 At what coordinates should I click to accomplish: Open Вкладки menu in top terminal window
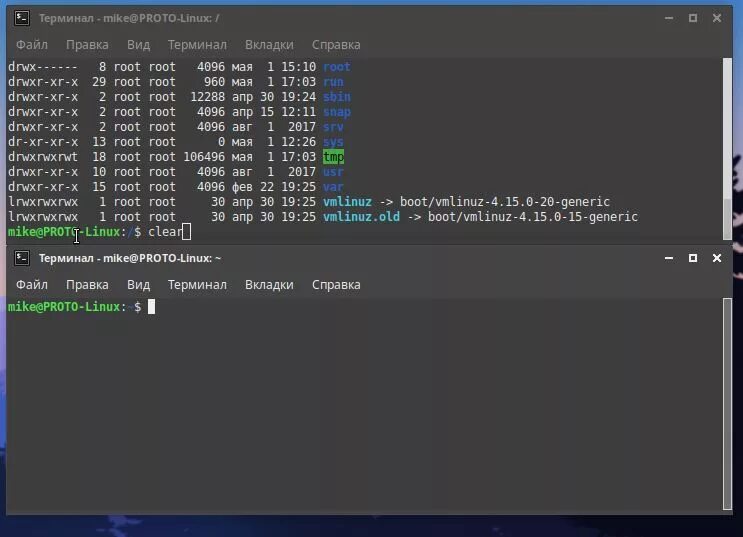click(269, 45)
